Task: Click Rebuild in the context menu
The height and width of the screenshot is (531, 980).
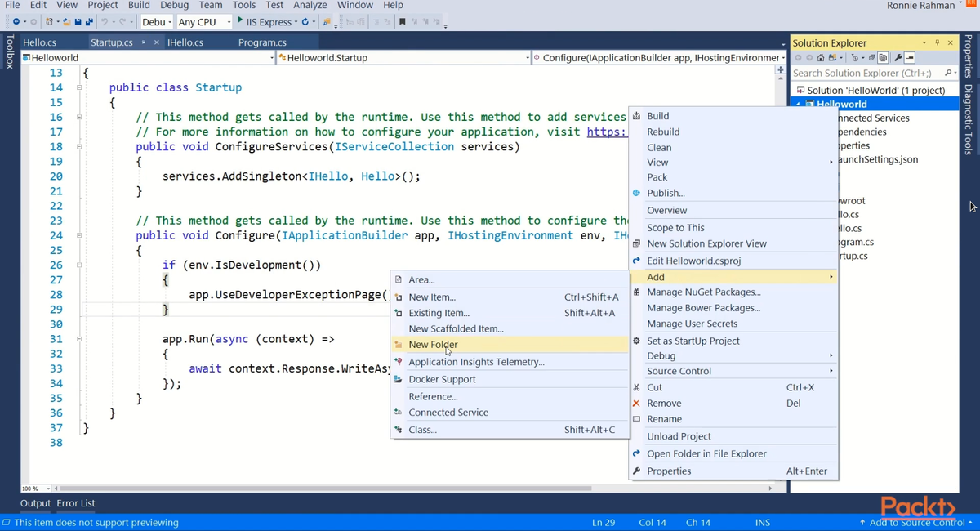Action: (x=734, y=132)
